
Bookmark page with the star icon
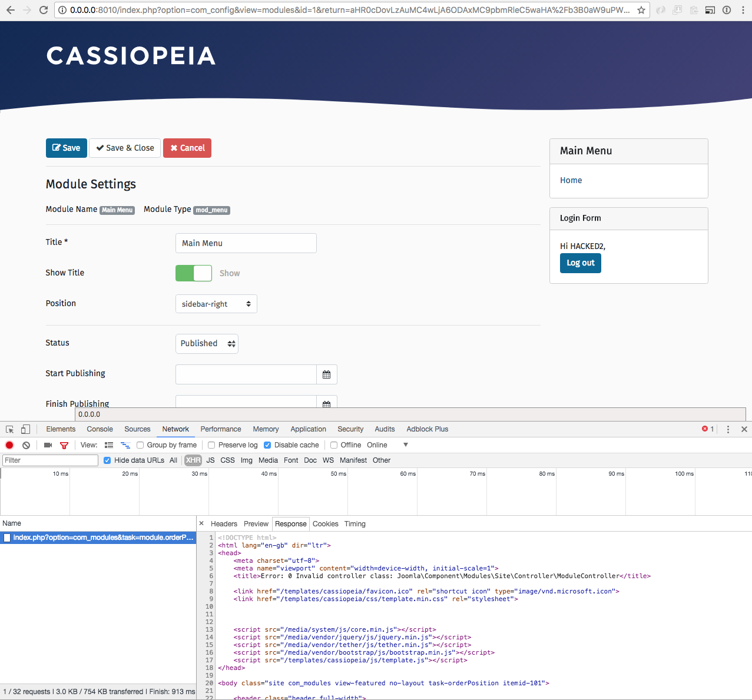pyautogui.click(x=641, y=10)
